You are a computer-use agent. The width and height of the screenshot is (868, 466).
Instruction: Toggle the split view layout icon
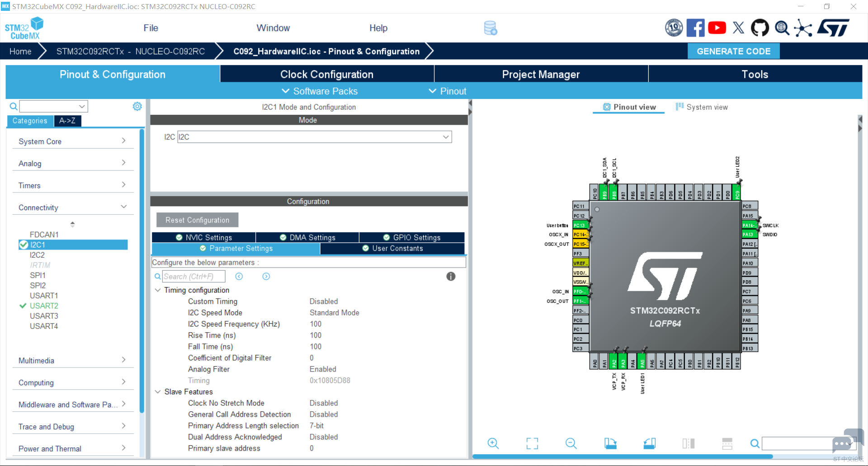[689, 443]
